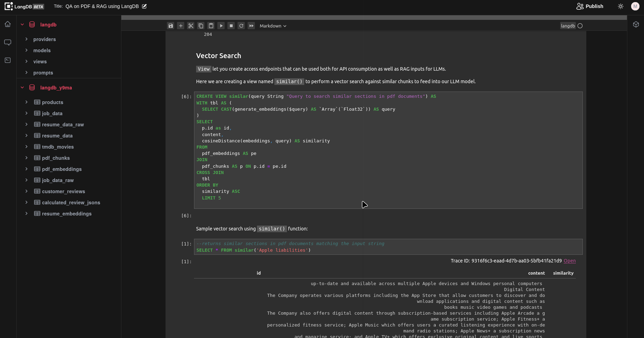Restart the kernel
644x338 pixels.
point(241,26)
